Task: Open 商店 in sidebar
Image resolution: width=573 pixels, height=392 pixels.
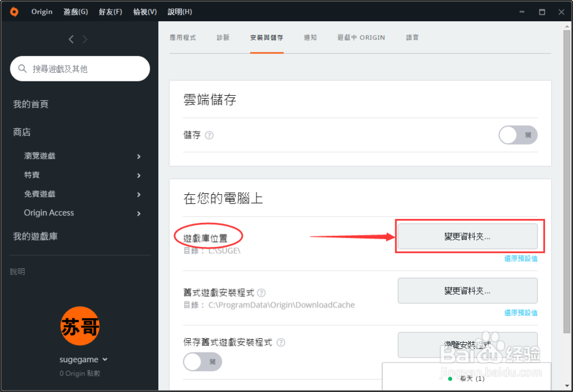Action: (x=22, y=132)
